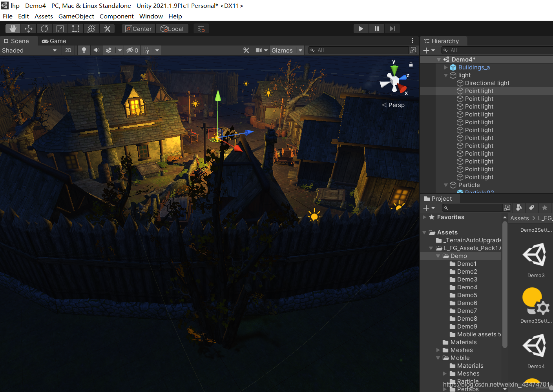The width and height of the screenshot is (553, 392).
Task: Toggle hidden objects visibility
Action: (132, 50)
